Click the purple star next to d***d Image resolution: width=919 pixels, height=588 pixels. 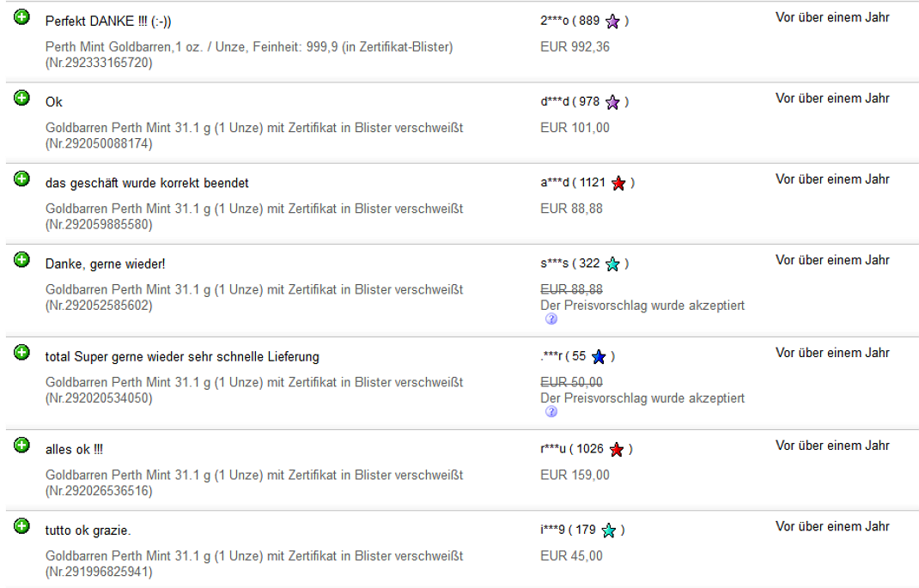[612, 102]
